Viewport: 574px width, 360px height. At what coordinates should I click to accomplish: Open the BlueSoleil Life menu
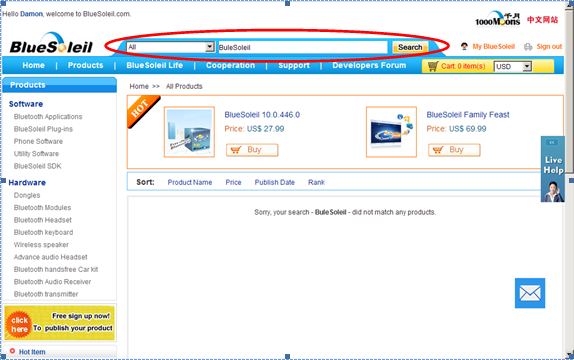click(x=154, y=65)
